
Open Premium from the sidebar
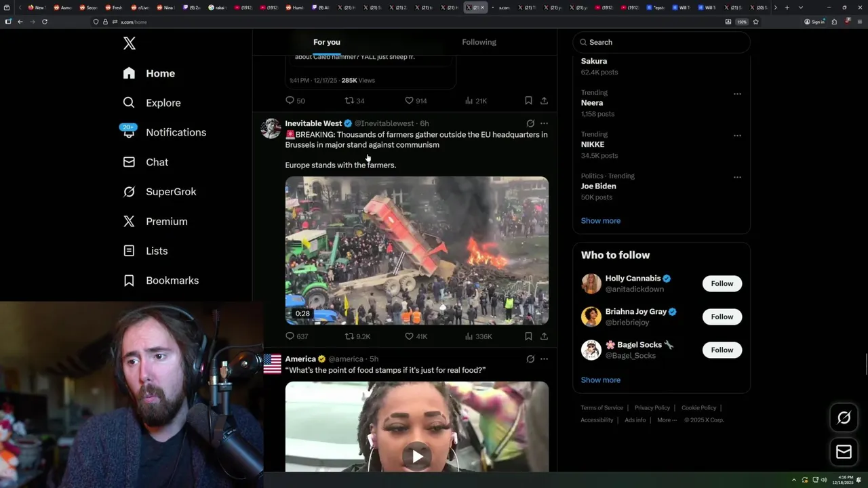click(155, 222)
